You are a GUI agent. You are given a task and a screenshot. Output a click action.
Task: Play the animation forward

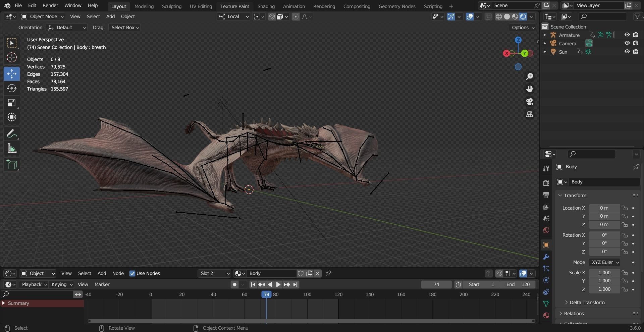point(278,284)
